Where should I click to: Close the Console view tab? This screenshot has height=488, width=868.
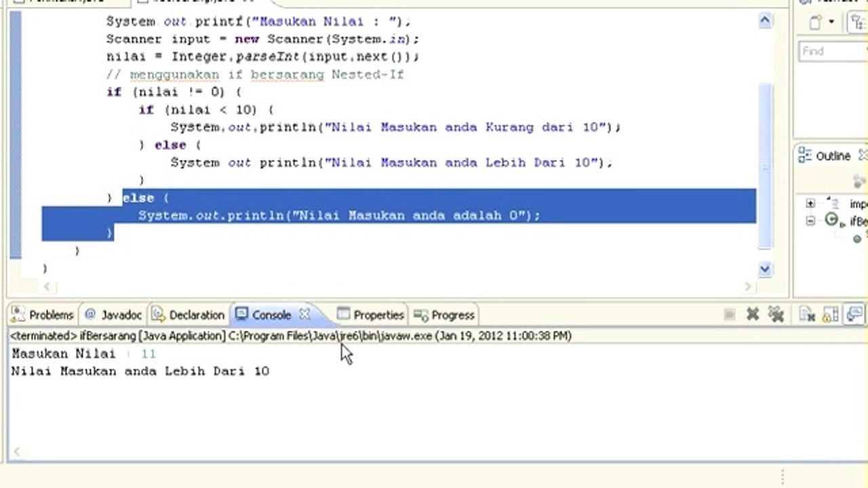click(304, 314)
